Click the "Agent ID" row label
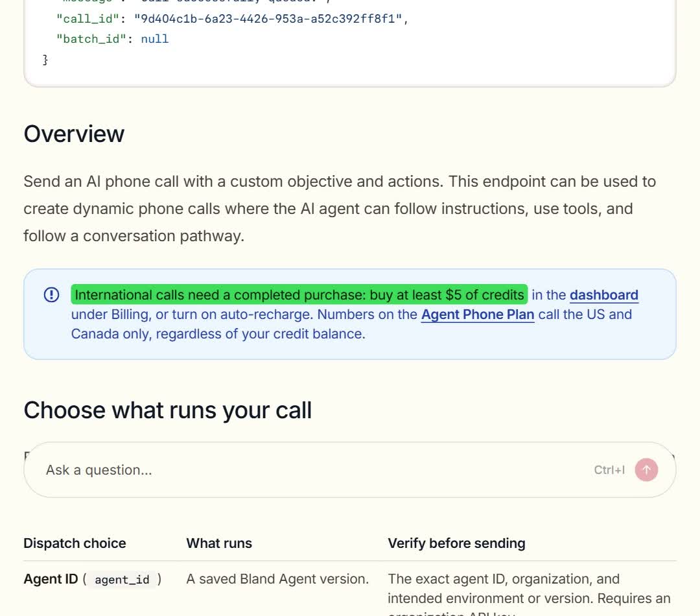 click(x=51, y=579)
